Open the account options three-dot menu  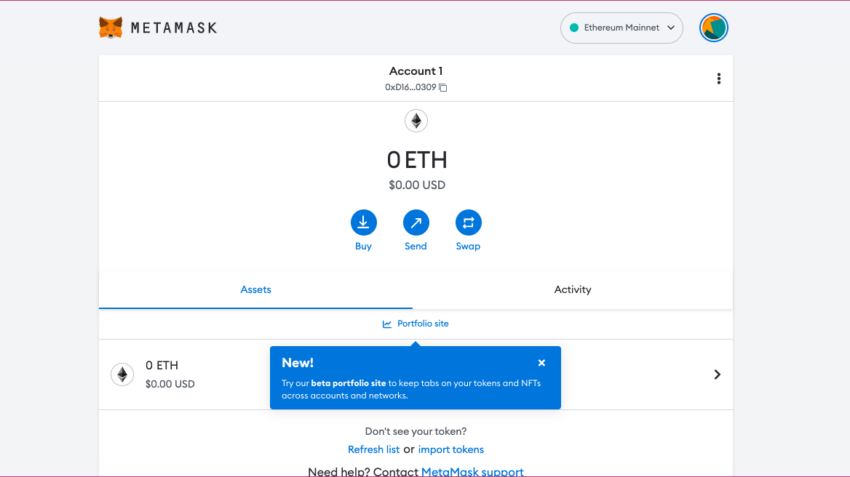(x=719, y=79)
